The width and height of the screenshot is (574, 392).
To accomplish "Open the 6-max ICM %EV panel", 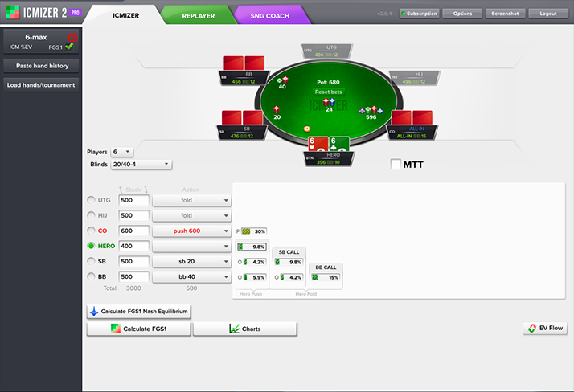I will pos(41,41).
